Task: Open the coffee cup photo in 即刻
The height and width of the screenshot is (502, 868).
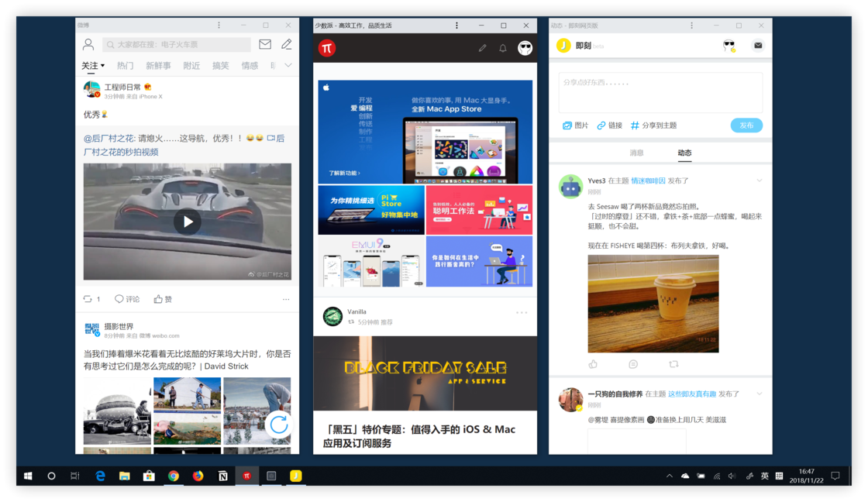Action: (653, 304)
